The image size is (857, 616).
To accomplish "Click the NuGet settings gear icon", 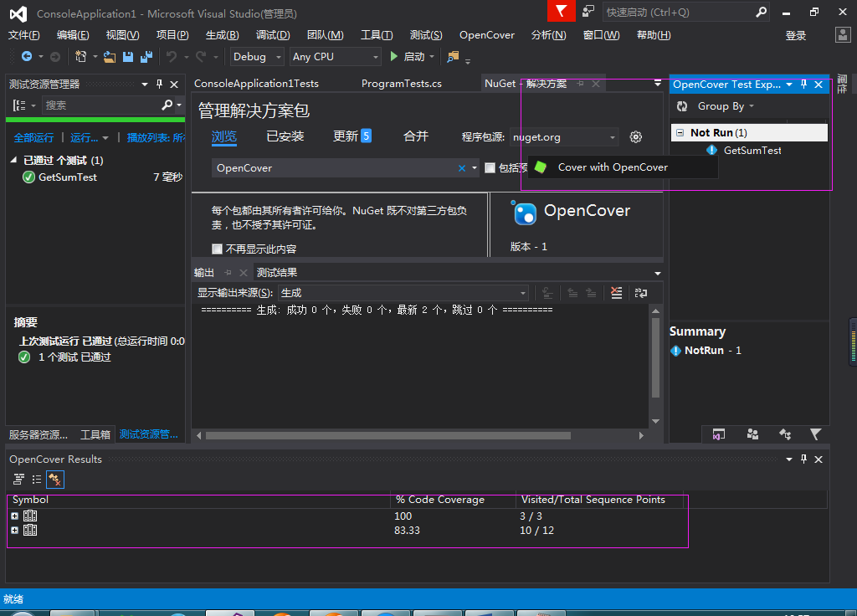I will tap(636, 137).
